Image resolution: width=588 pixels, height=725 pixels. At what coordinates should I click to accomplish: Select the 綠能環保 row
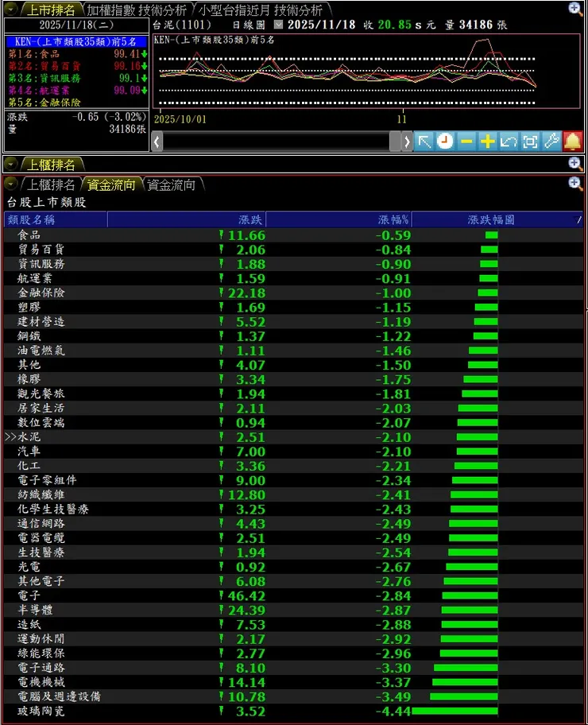(293, 653)
